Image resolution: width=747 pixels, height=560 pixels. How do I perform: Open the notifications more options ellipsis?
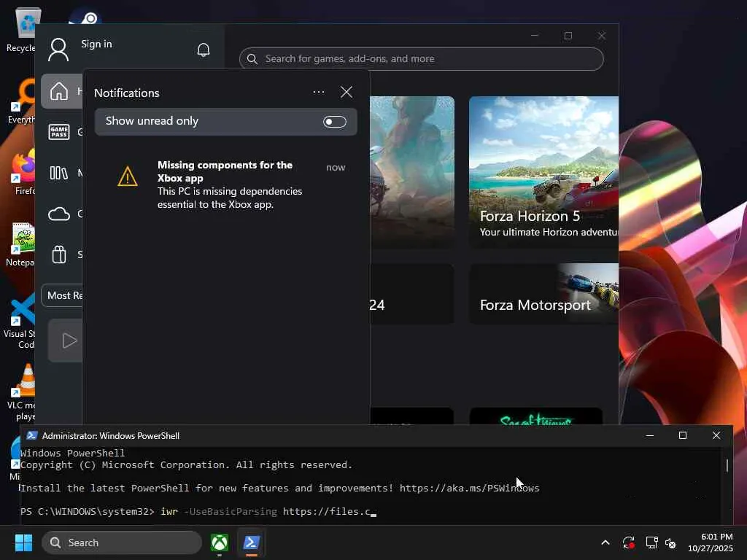319,92
